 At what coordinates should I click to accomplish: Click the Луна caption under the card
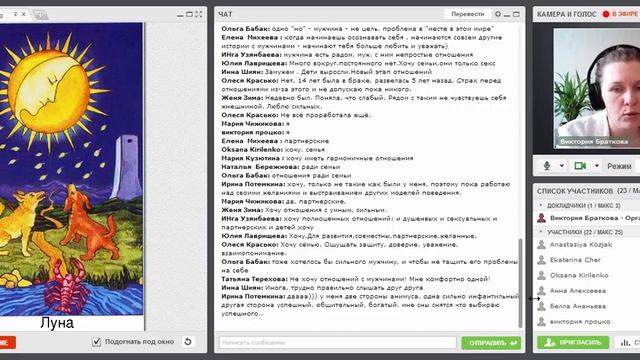tap(57, 323)
